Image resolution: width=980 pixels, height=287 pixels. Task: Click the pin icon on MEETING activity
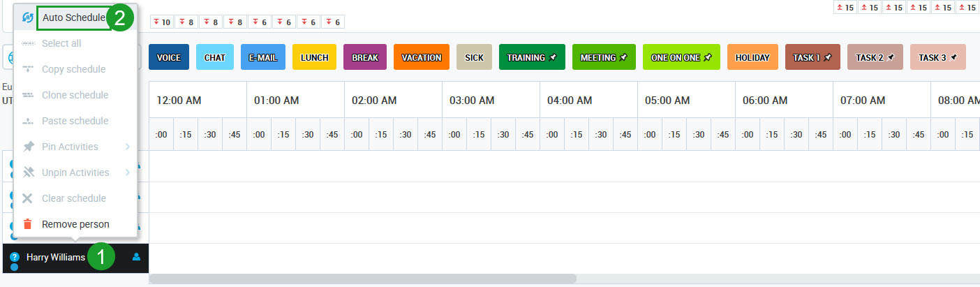[623, 57]
